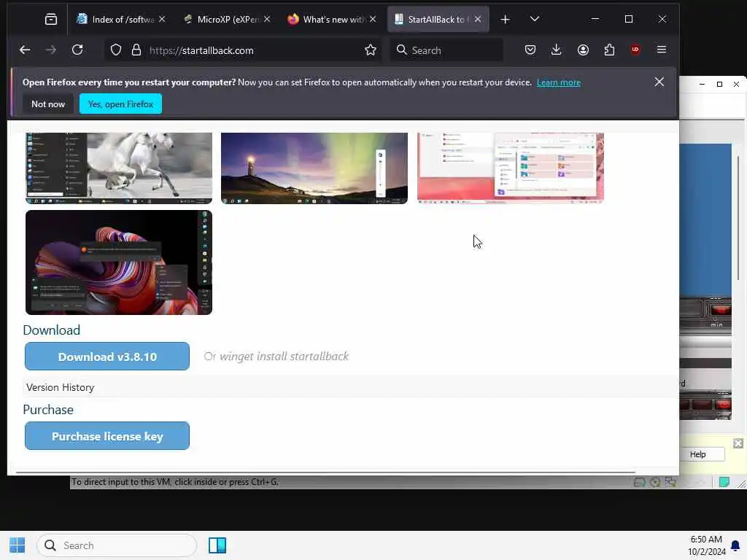Viewport: 747px width, 560px height.
Task: Close the StartAllBack tab
Action: [478, 19]
